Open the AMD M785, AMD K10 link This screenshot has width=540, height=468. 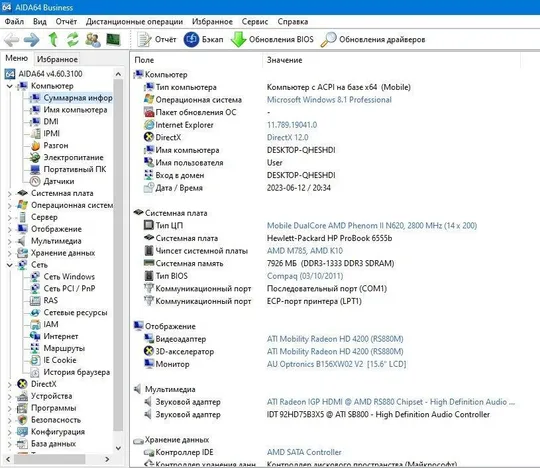click(x=305, y=251)
